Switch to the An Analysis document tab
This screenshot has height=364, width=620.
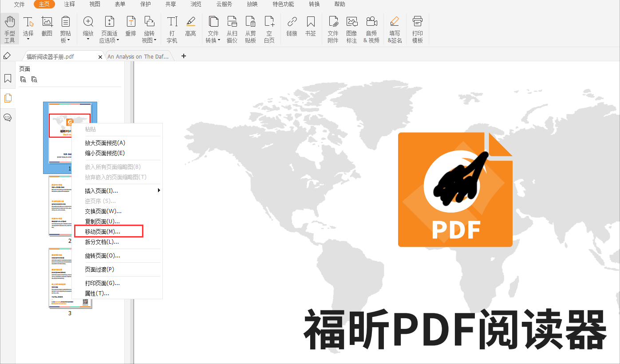(138, 56)
